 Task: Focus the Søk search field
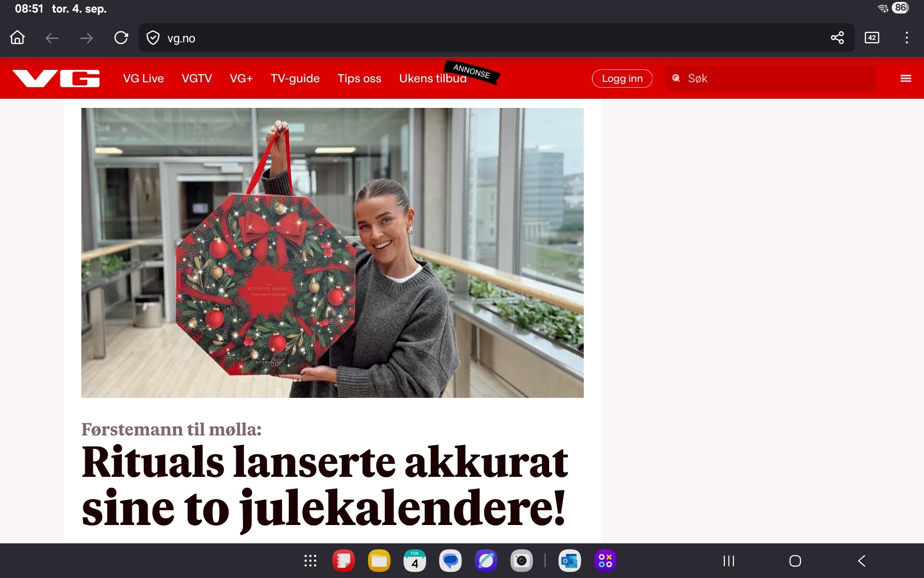[770, 79]
